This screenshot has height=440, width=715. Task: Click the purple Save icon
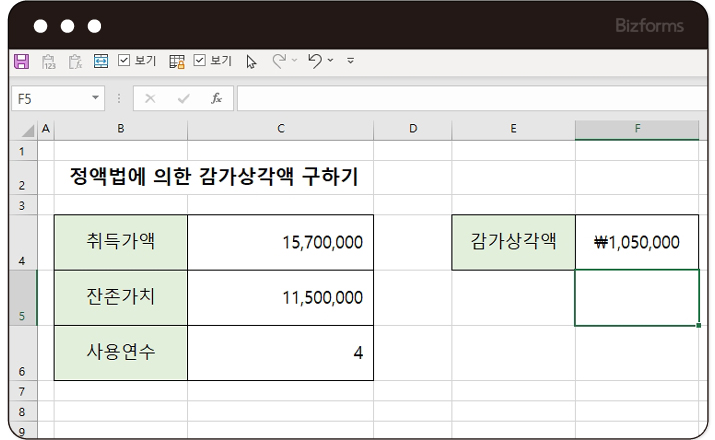pyautogui.click(x=21, y=61)
